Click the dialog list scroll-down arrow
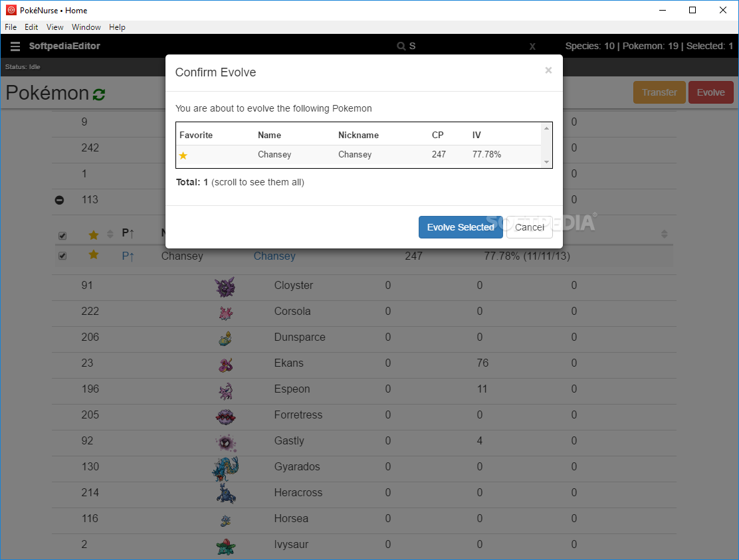 (x=546, y=162)
